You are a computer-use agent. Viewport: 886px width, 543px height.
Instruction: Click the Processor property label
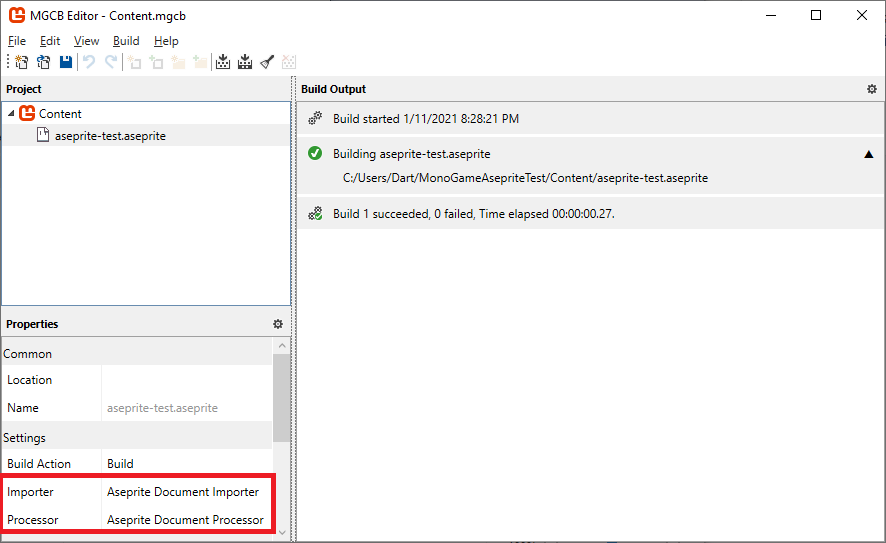pyautogui.click(x=33, y=519)
